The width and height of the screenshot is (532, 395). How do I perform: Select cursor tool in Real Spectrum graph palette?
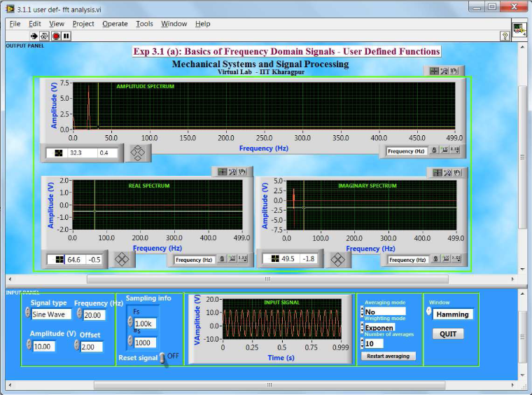click(222, 172)
